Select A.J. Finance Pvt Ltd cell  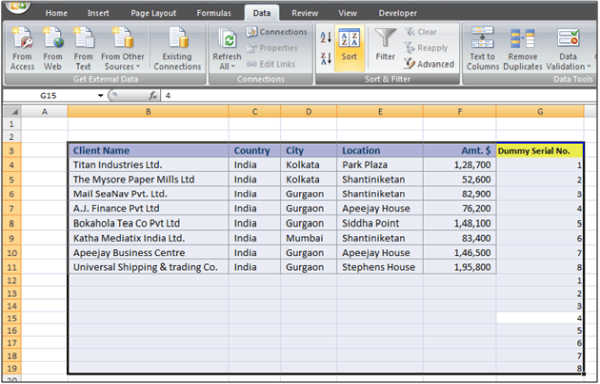pyautogui.click(x=148, y=208)
